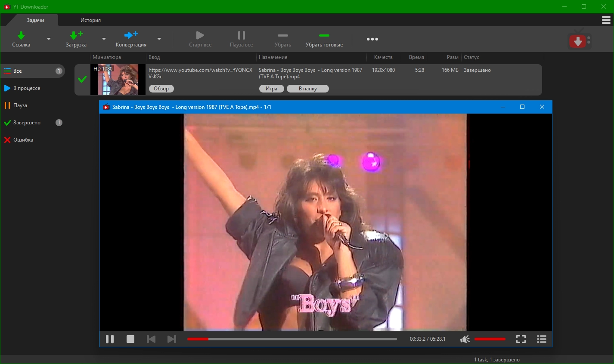
Task: Click the count badge next to Завершено
Action: 59,123
